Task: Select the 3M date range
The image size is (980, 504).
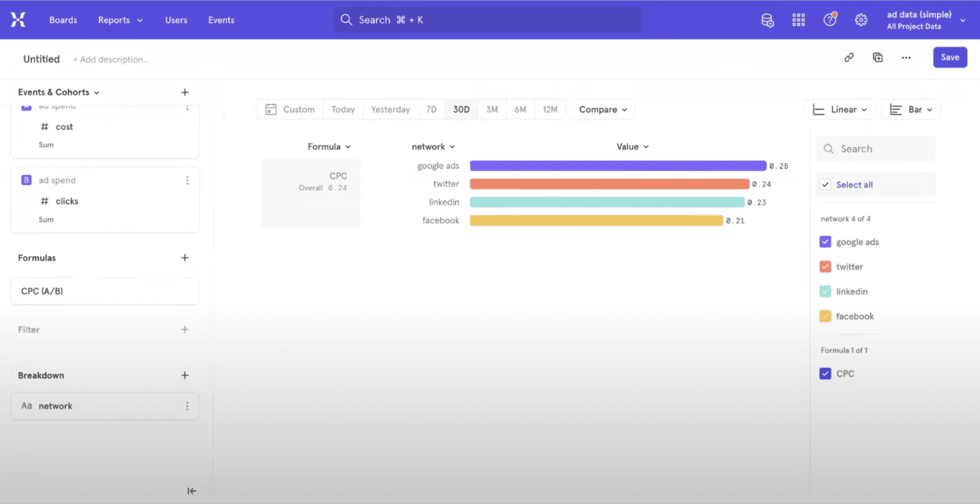Action: coord(492,109)
